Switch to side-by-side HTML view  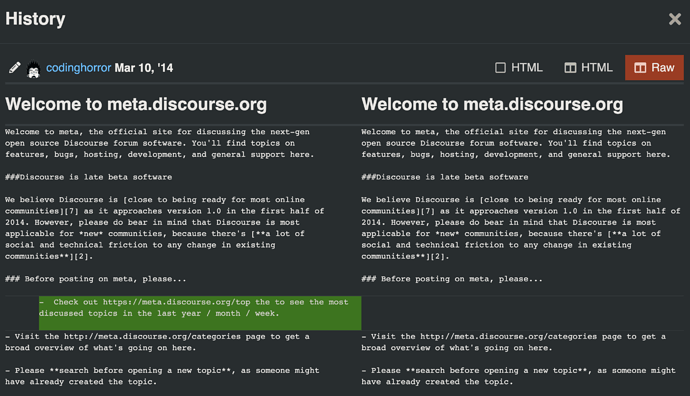coord(588,68)
